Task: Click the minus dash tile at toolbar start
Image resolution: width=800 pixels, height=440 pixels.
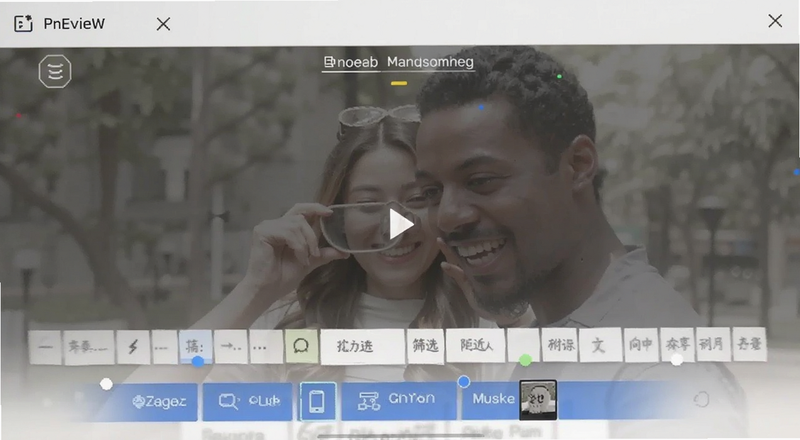Action: click(45, 348)
